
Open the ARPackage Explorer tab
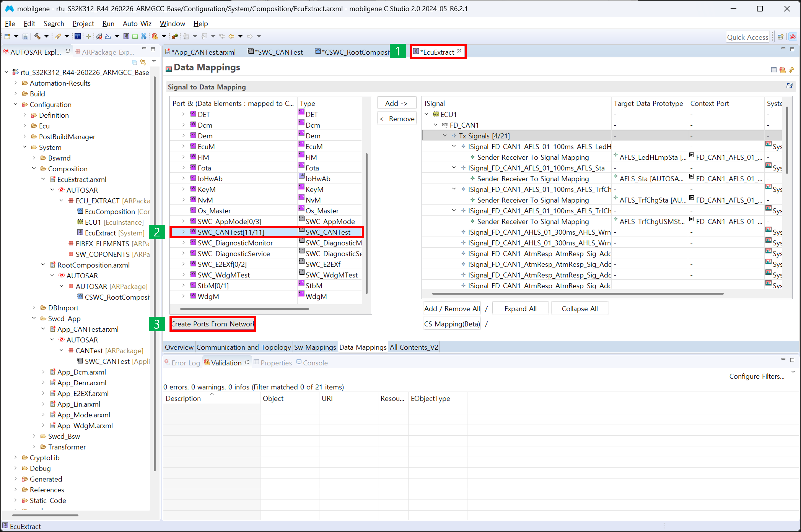(x=105, y=52)
